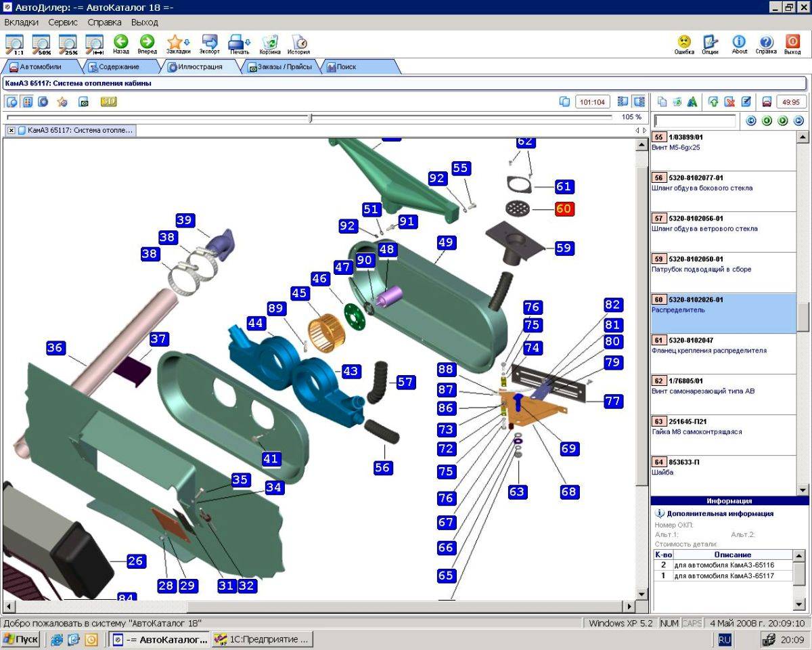The height and width of the screenshot is (650, 812).
Task: Click the RU language indicator in tray
Action: click(x=725, y=639)
